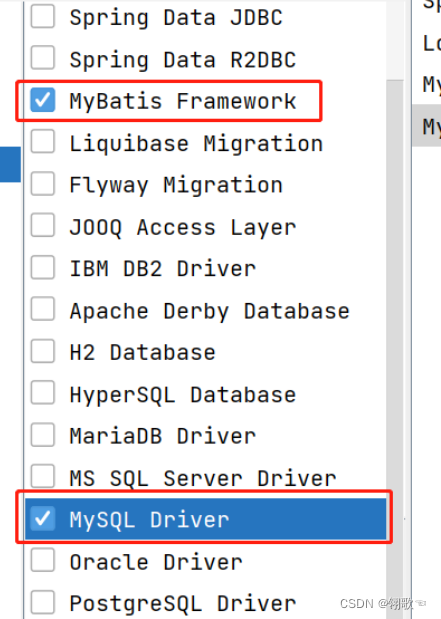Select the JOOQ Access Layer label
This screenshot has width=441, height=619.
point(183,227)
